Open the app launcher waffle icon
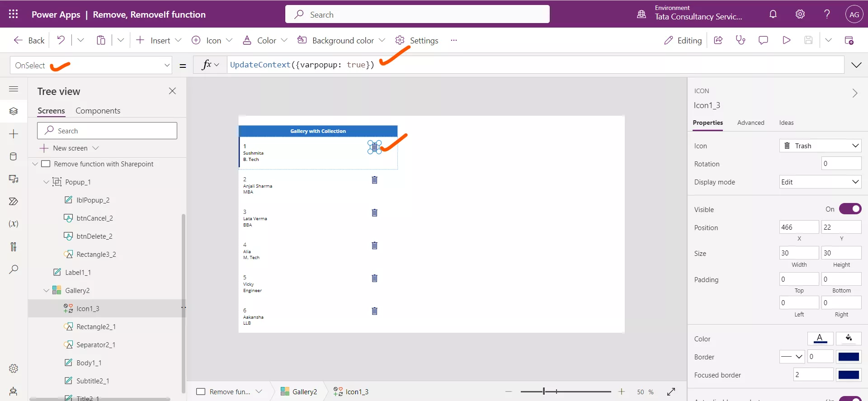 click(14, 14)
